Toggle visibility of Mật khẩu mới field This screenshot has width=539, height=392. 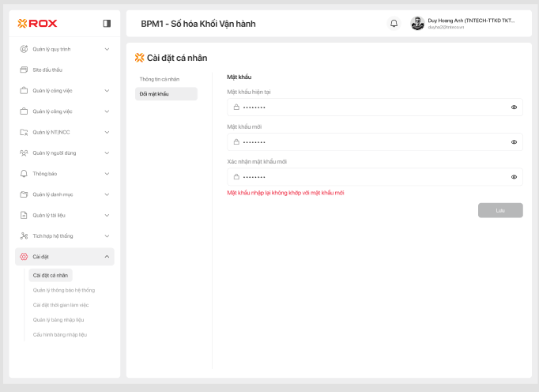[x=514, y=142]
